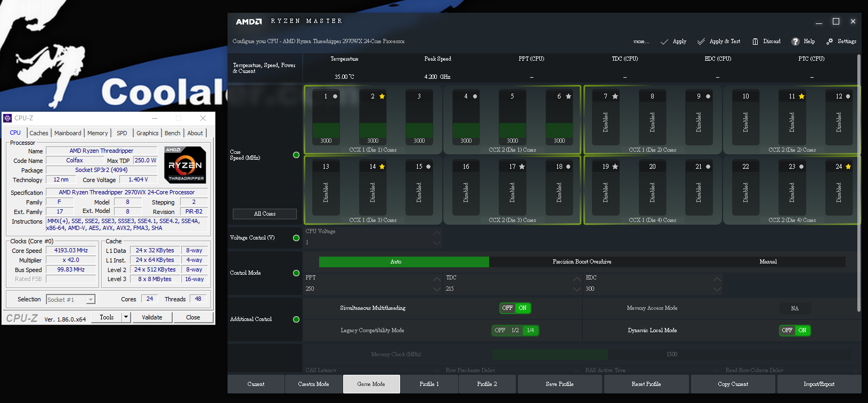This screenshot has height=403, width=868.
Task: Click the Core Speed 4193.03 MHz field
Action: (x=71, y=250)
